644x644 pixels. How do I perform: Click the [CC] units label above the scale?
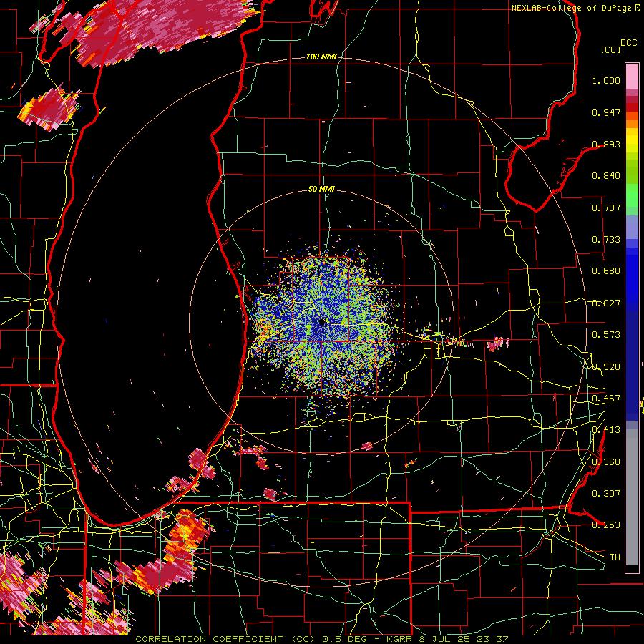coord(610,49)
